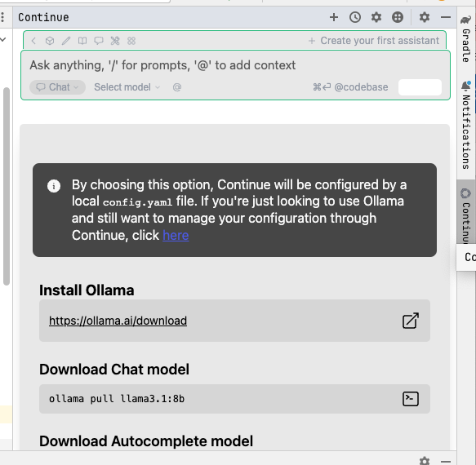Screen dimensions: 476x465
Task: Open Ollama download link externally icon
Action: 411,321
